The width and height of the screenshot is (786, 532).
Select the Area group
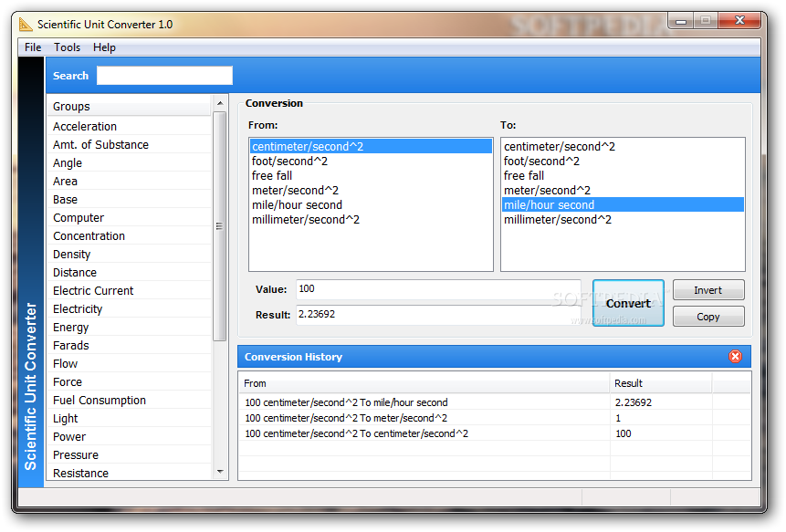pos(130,182)
